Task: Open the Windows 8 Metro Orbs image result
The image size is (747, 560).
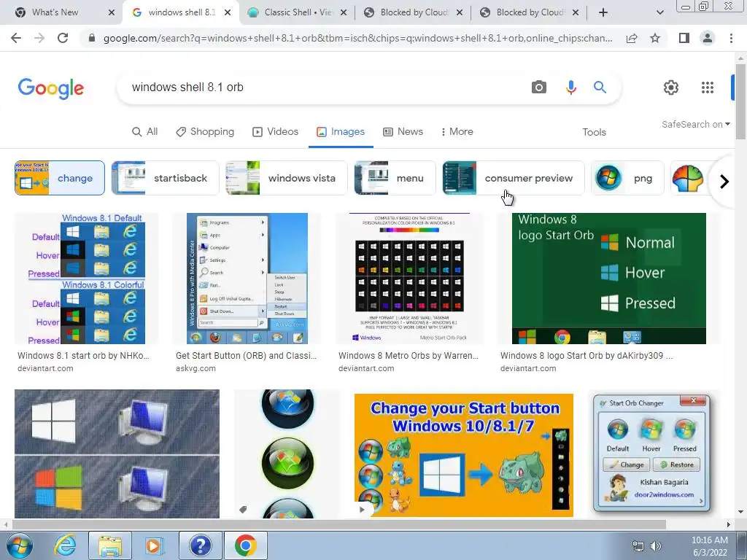Action: pos(409,279)
